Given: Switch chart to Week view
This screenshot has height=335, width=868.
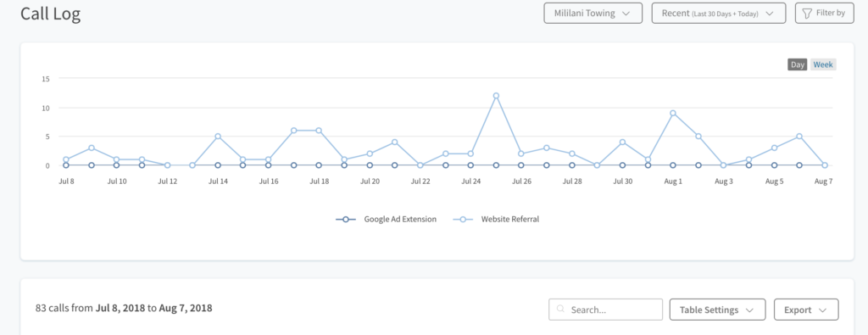Looking at the screenshot, I should point(823,64).
